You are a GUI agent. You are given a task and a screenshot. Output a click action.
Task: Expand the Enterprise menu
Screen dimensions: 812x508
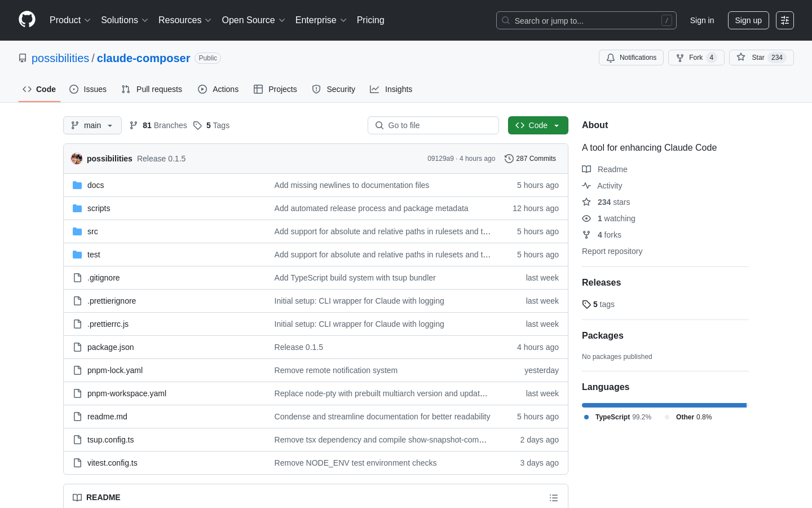click(x=321, y=20)
